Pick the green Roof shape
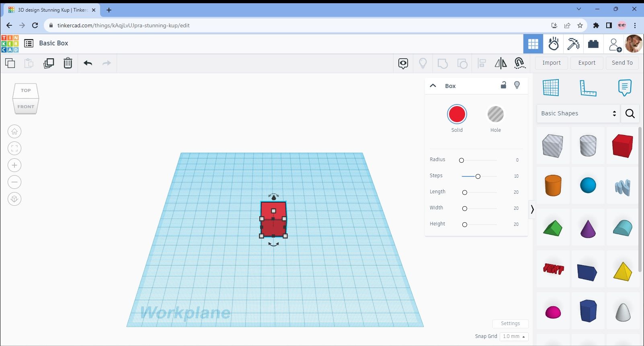 pyautogui.click(x=553, y=228)
